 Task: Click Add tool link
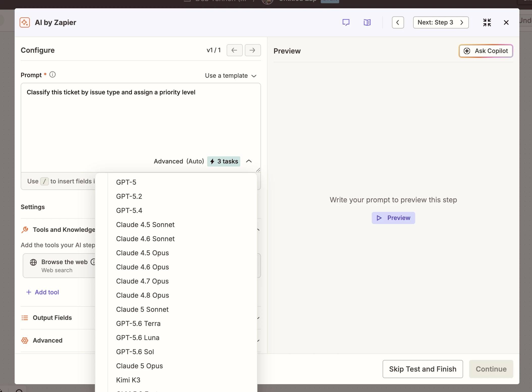tap(43, 292)
